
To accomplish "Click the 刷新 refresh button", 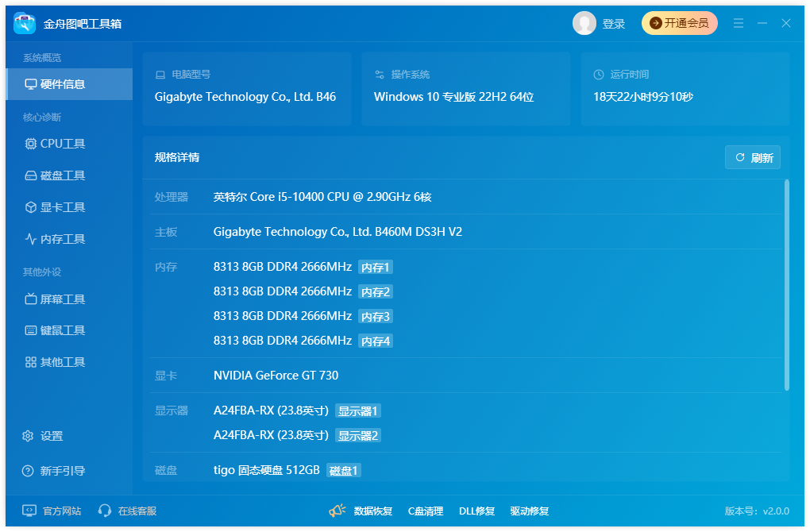I will click(753, 157).
